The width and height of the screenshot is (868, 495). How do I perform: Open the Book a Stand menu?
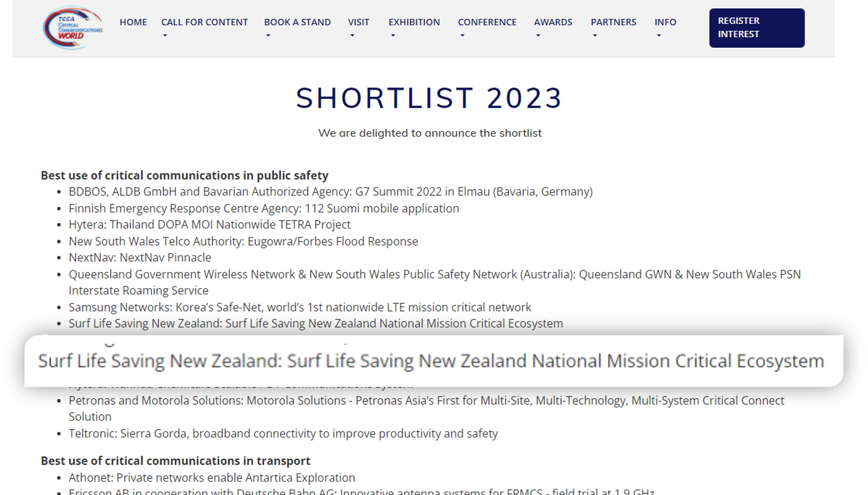click(297, 22)
